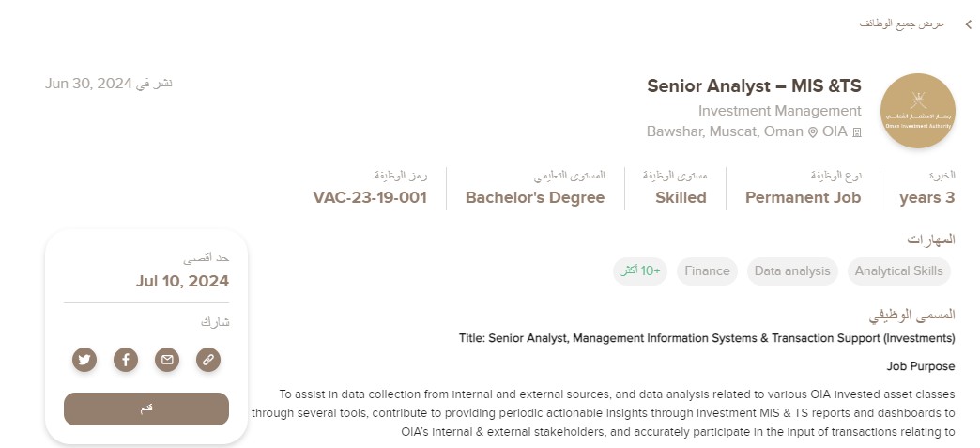The width and height of the screenshot is (980, 448).
Task: Click the Jul 10, 2024 deadline date
Action: pos(182,281)
